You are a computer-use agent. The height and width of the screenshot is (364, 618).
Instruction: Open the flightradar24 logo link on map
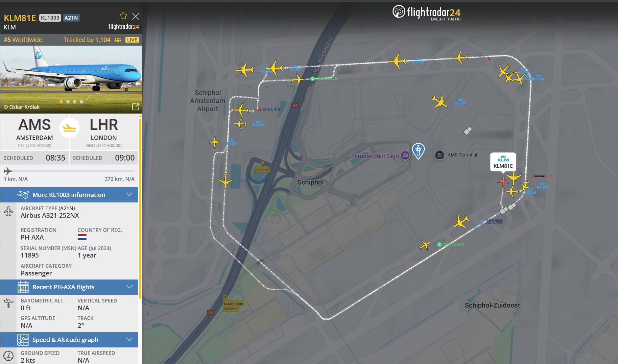[426, 13]
